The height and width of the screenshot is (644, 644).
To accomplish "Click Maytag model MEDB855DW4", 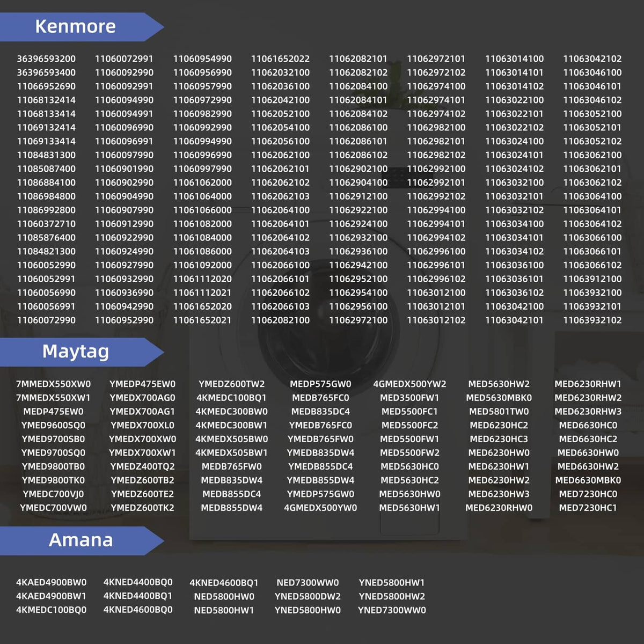I will (x=231, y=507).
